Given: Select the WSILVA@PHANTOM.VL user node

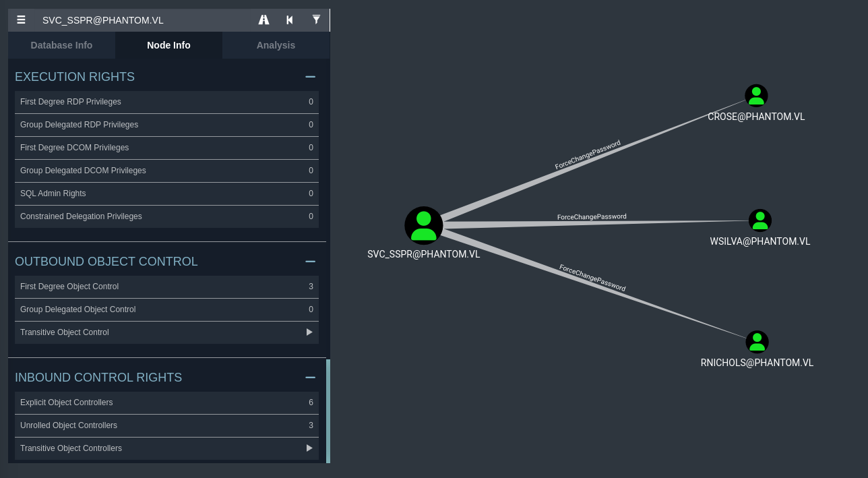Looking at the screenshot, I should pyautogui.click(x=759, y=220).
